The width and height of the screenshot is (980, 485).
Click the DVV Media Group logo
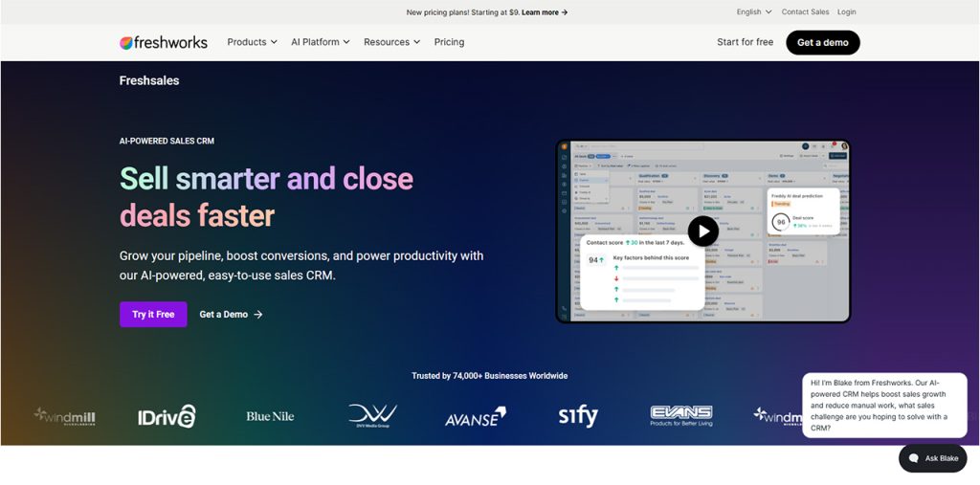(x=372, y=415)
